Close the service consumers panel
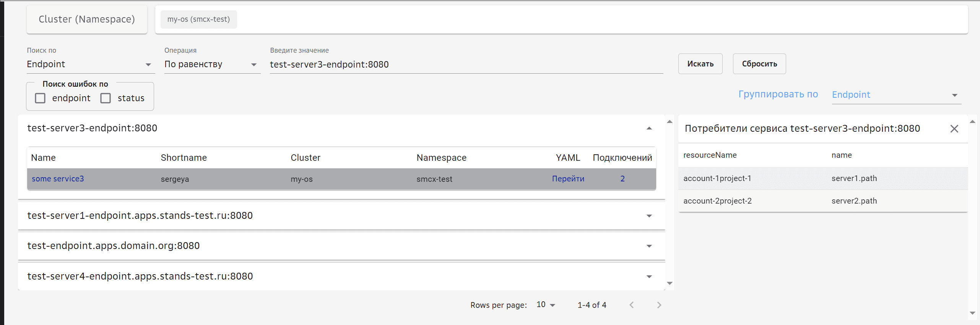 pos(954,129)
